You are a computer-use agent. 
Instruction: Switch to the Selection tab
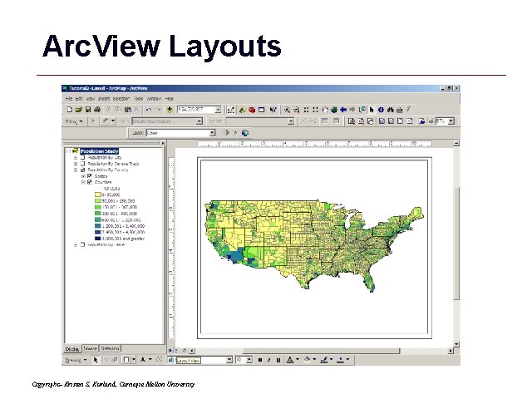(110, 348)
